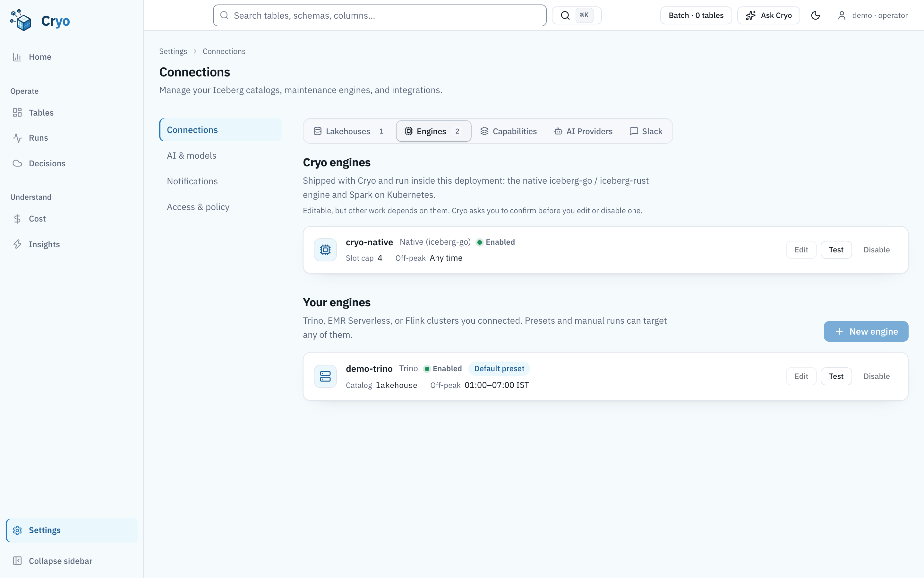Open Notifications settings section
Image resolution: width=924 pixels, height=578 pixels.
[x=221, y=181]
